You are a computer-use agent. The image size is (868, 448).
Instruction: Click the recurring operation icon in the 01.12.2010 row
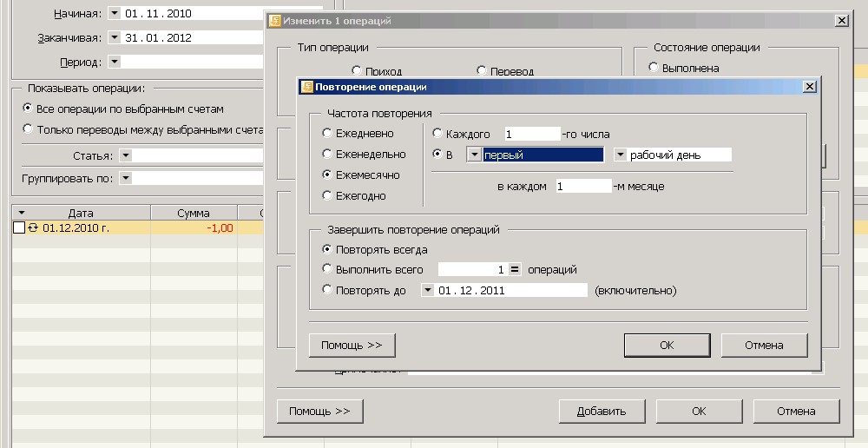(34, 227)
